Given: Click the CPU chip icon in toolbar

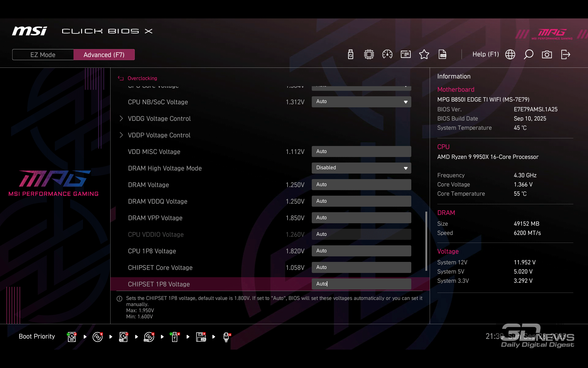Looking at the screenshot, I should 369,55.
